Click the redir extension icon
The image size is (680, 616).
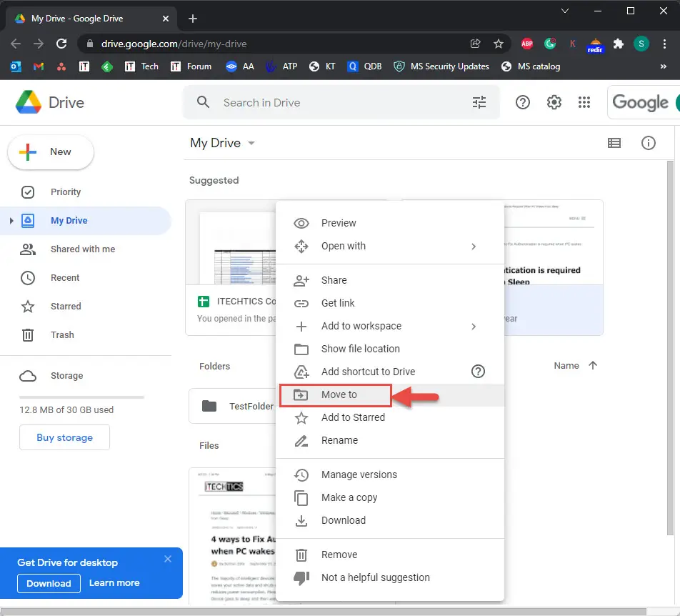[x=595, y=45]
